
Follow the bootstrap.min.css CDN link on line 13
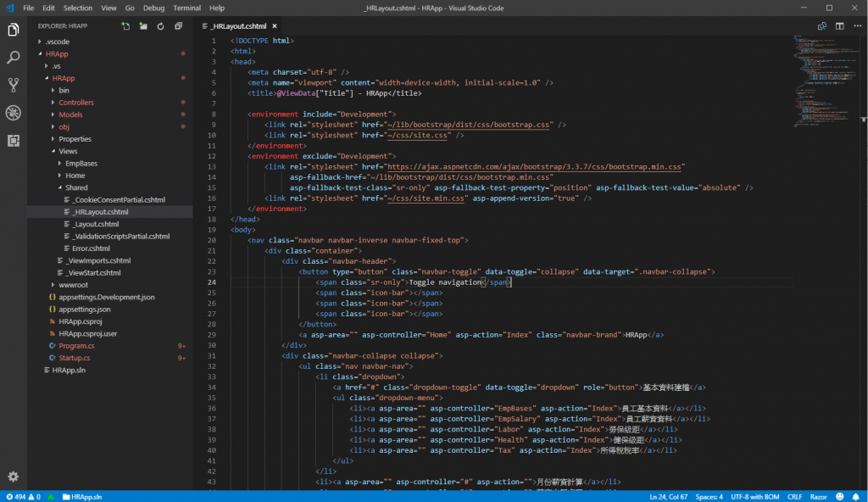pos(534,167)
